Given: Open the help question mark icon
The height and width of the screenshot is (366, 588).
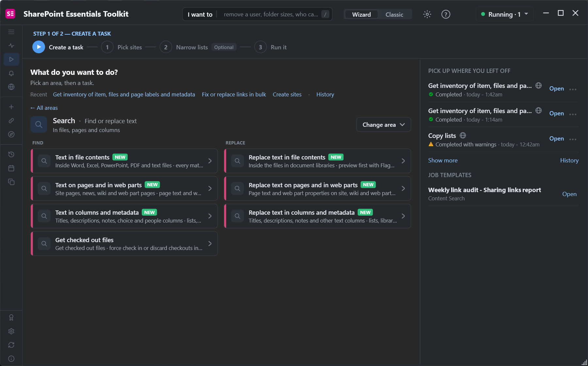Looking at the screenshot, I should point(446,14).
